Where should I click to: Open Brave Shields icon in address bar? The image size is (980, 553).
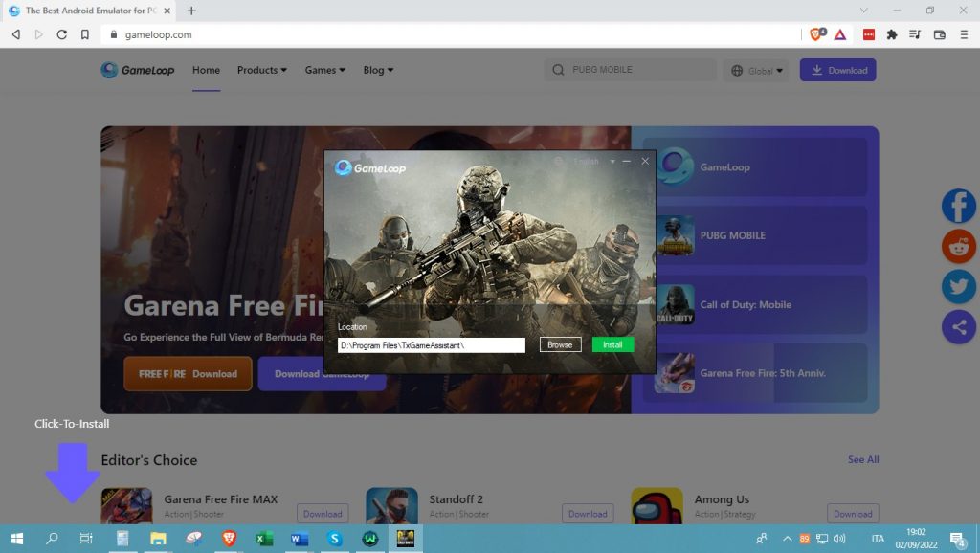816,34
